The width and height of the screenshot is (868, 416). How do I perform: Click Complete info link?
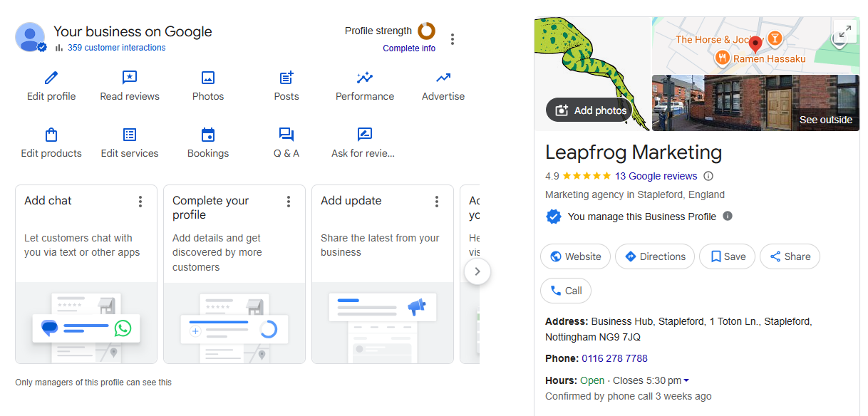(x=409, y=48)
